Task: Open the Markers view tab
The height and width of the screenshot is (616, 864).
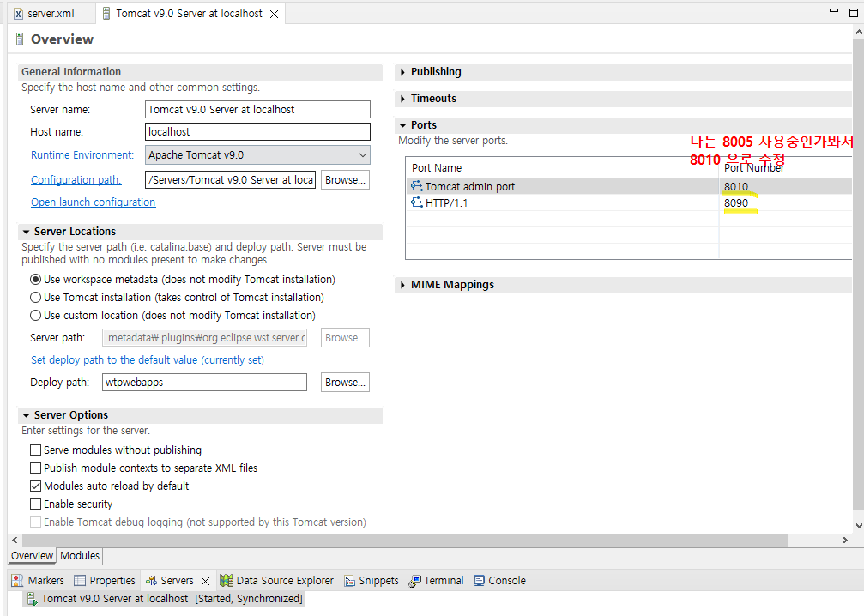Action: [39, 580]
